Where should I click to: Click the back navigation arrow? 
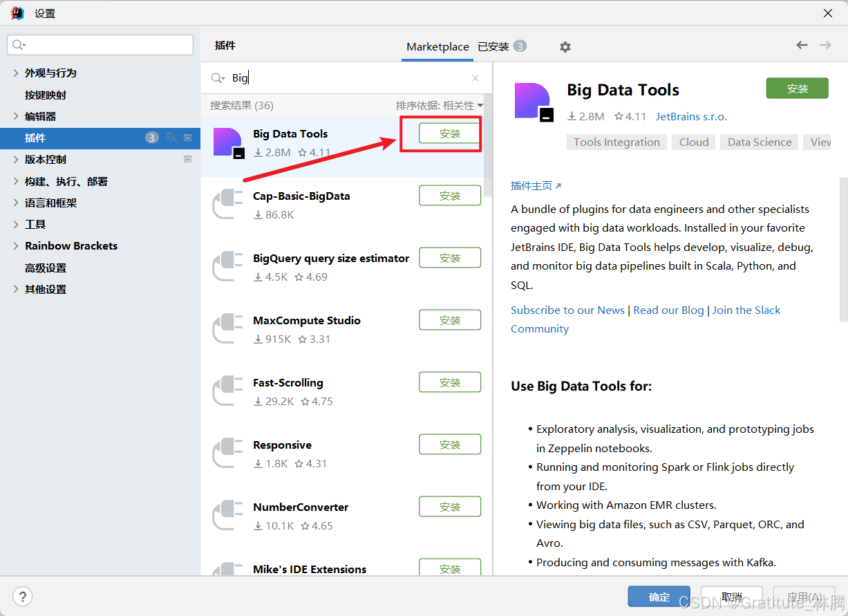pyautogui.click(x=802, y=45)
